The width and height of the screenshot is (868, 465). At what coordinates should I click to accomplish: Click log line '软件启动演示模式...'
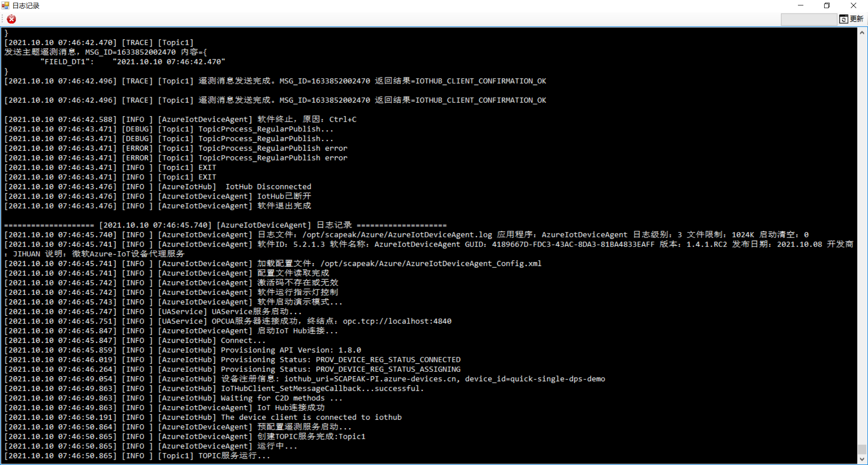click(174, 302)
